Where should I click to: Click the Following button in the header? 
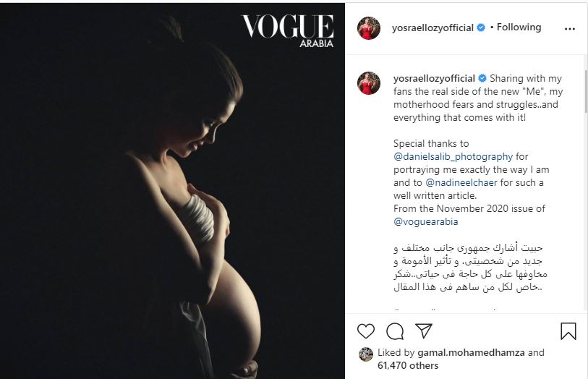point(519,27)
